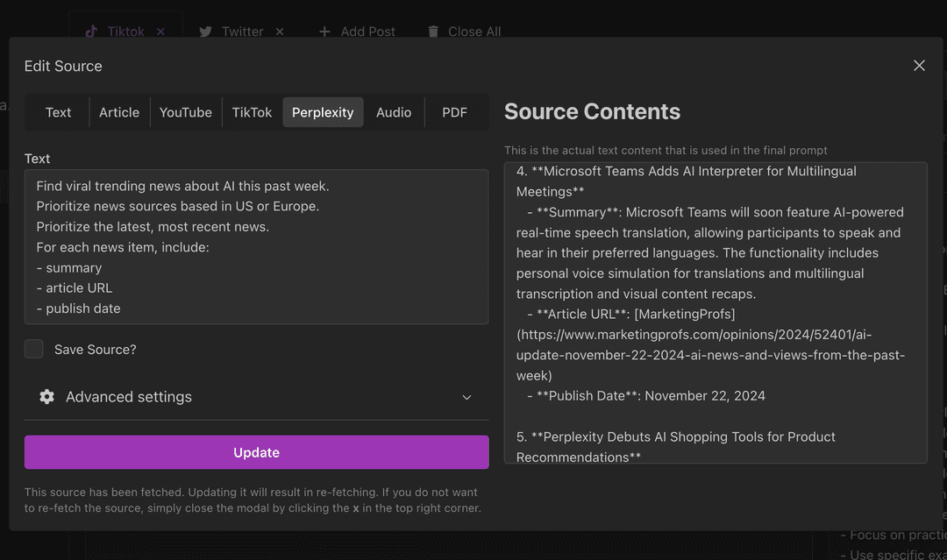Open the PDF source tab
The image size is (947, 560).
[454, 112]
